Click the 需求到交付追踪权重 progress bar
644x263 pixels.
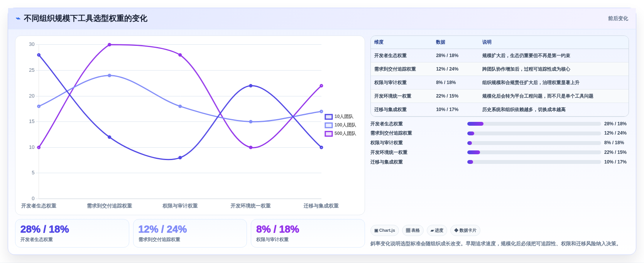click(534, 133)
